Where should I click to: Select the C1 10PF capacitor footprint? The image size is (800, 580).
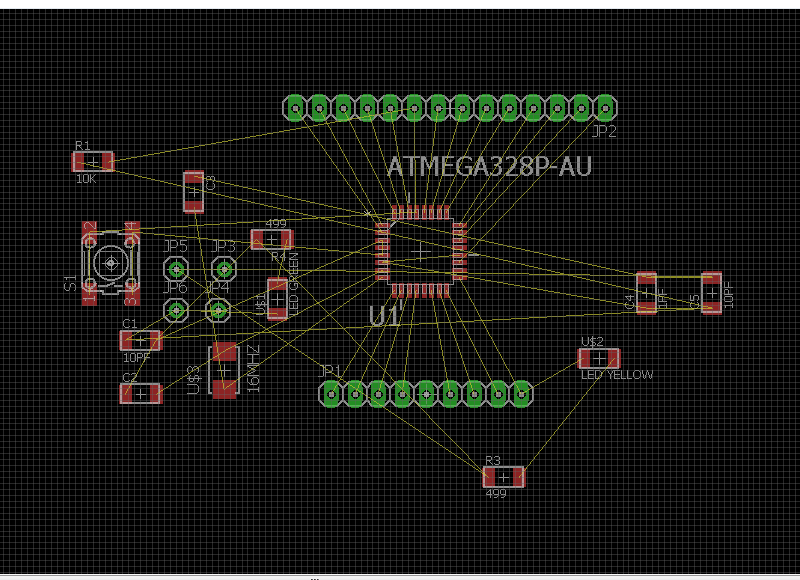(141, 340)
